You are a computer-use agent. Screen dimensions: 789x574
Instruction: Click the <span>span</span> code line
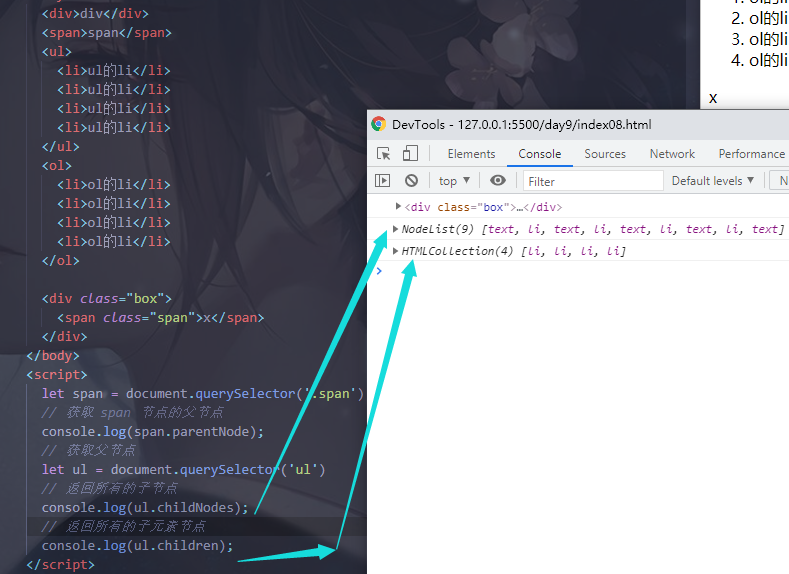point(107,33)
